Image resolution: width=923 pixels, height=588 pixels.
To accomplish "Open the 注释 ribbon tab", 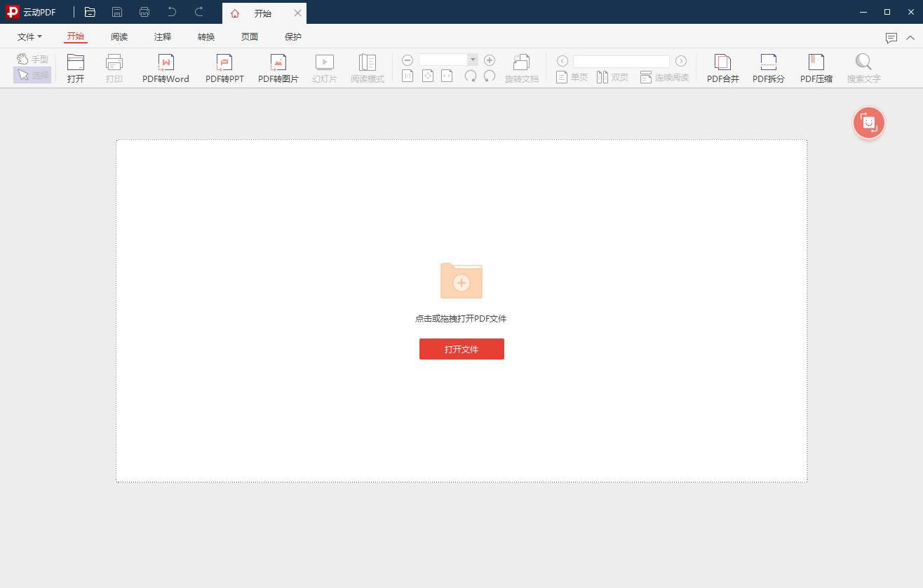I will 163,36.
